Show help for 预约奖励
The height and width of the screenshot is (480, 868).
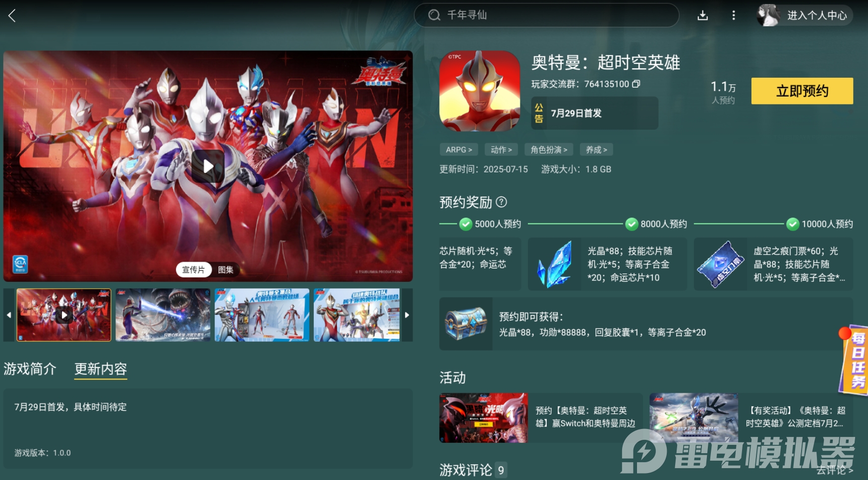point(502,202)
